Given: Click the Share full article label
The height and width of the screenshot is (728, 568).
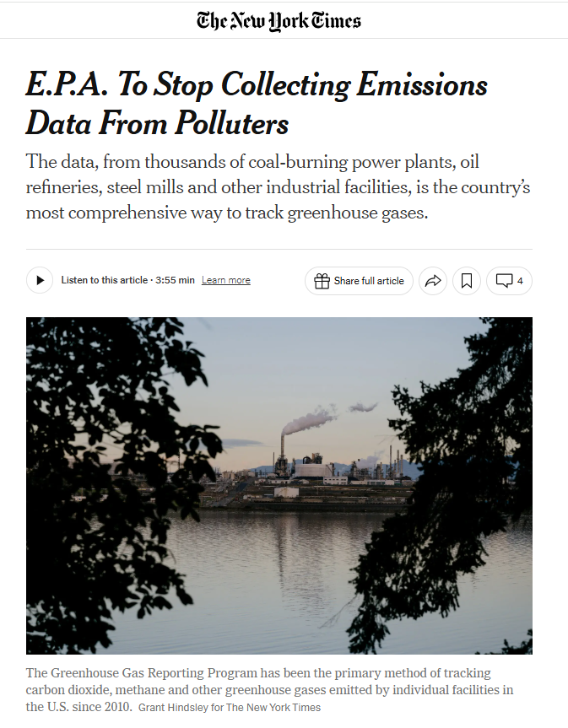Looking at the screenshot, I should [x=369, y=281].
